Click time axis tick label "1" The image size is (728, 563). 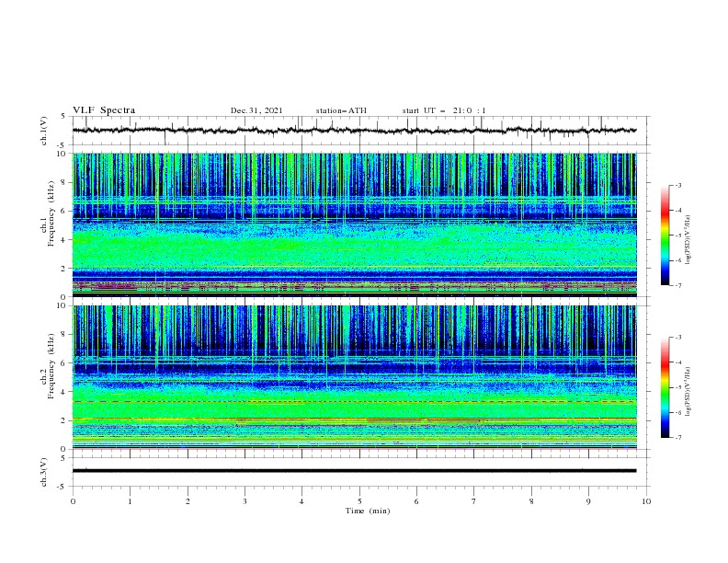tap(130, 501)
